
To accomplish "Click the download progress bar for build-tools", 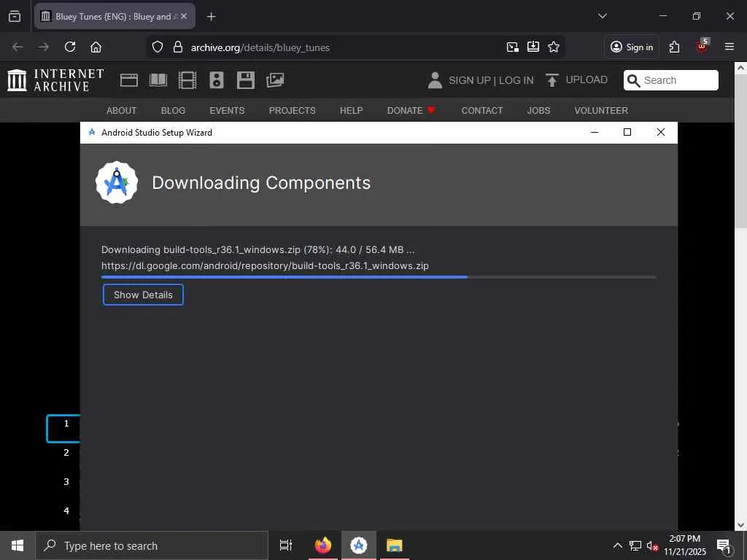I will (379, 276).
